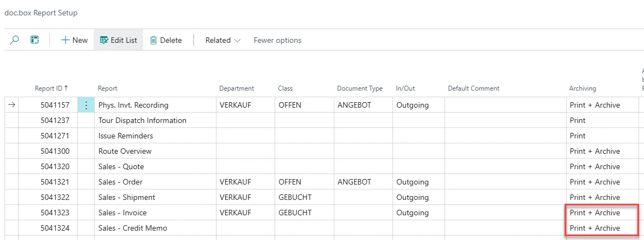
Task: Click the search magnifier icon
Action: 15,40
